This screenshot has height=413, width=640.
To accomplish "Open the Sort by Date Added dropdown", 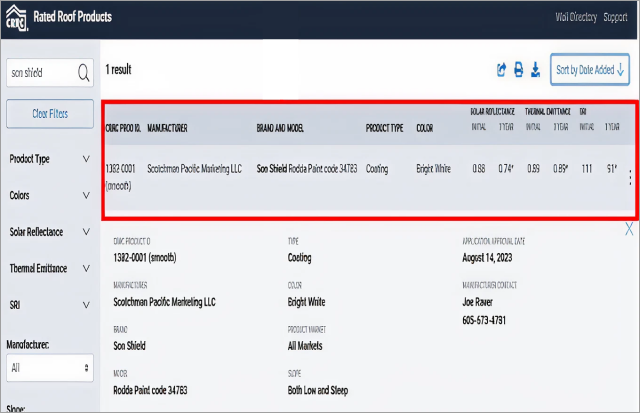I will 590,69.
